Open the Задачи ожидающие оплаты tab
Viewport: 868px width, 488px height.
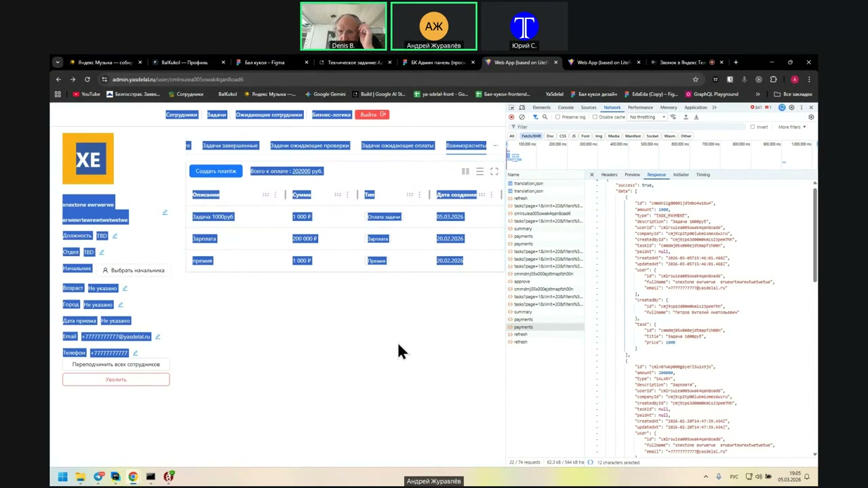coord(397,146)
